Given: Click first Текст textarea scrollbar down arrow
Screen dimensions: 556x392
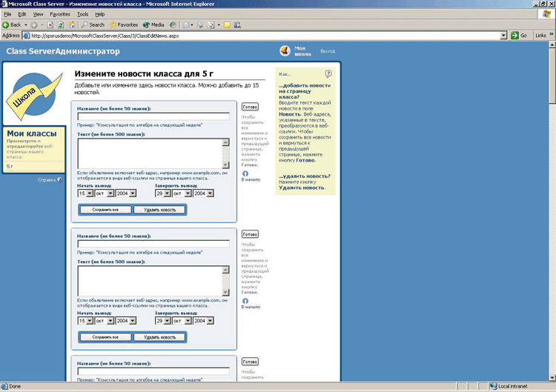Looking at the screenshot, I should tap(226, 165).
